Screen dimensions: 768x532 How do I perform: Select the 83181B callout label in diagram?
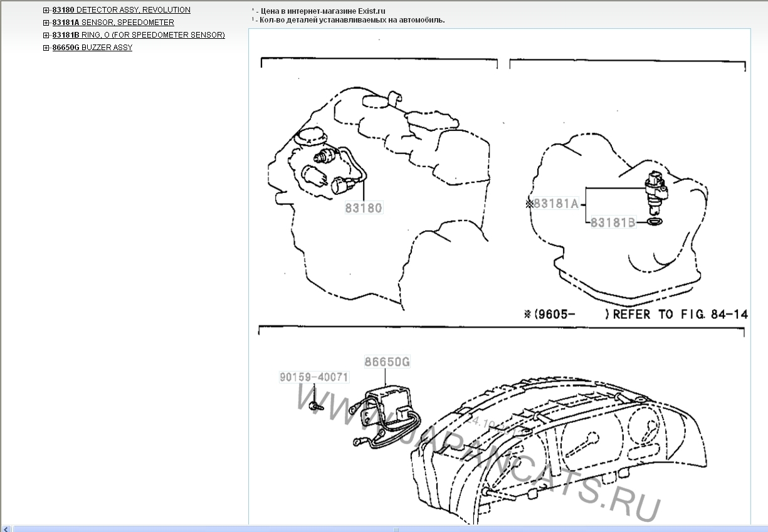(613, 222)
